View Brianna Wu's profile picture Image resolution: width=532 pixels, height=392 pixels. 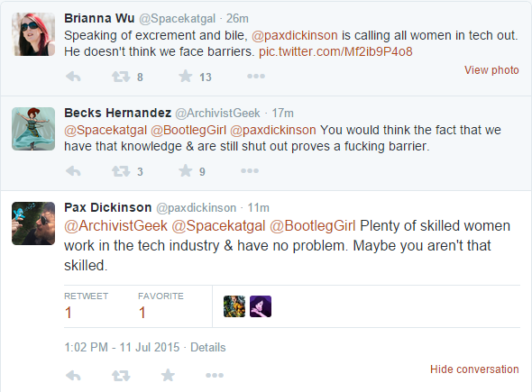[x=33, y=34]
